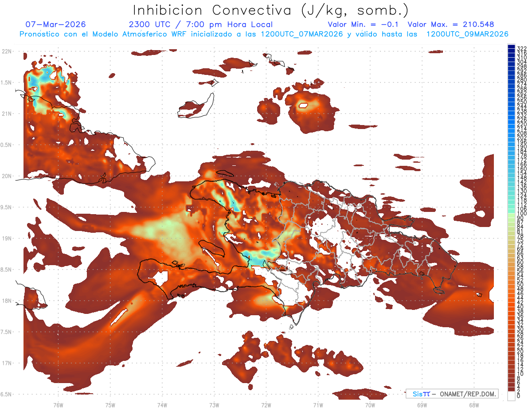532x411 pixels.
Task: Click the '22N' latitude label
Action: [8, 51]
